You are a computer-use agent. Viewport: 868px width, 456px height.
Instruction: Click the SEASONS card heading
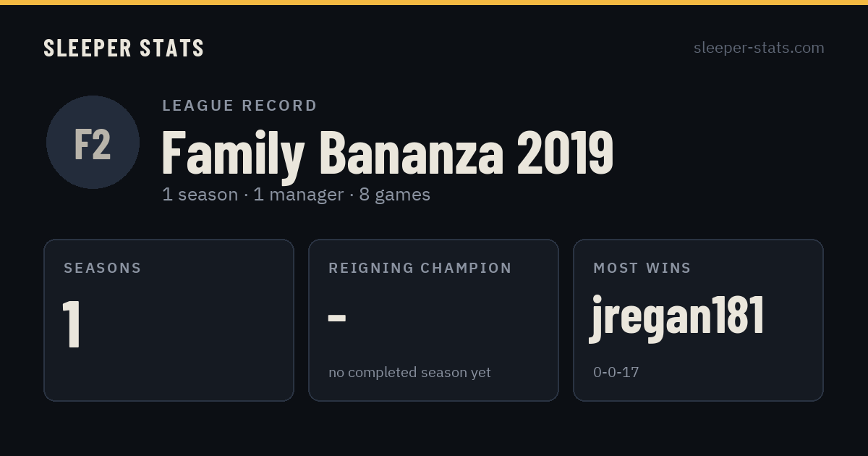coord(103,268)
